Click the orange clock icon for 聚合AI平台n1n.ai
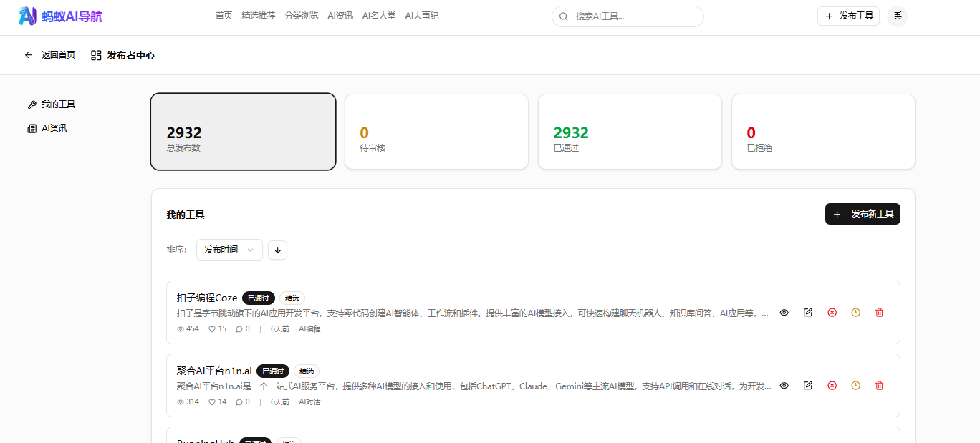The height and width of the screenshot is (443, 980). pyautogui.click(x=855, y=385)
